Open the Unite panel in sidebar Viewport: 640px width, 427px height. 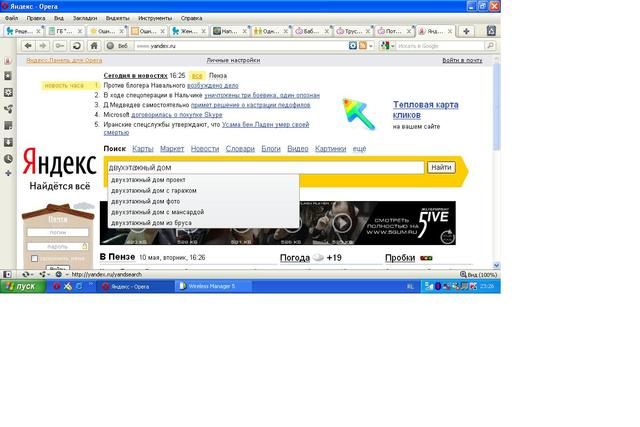[8, 109]
